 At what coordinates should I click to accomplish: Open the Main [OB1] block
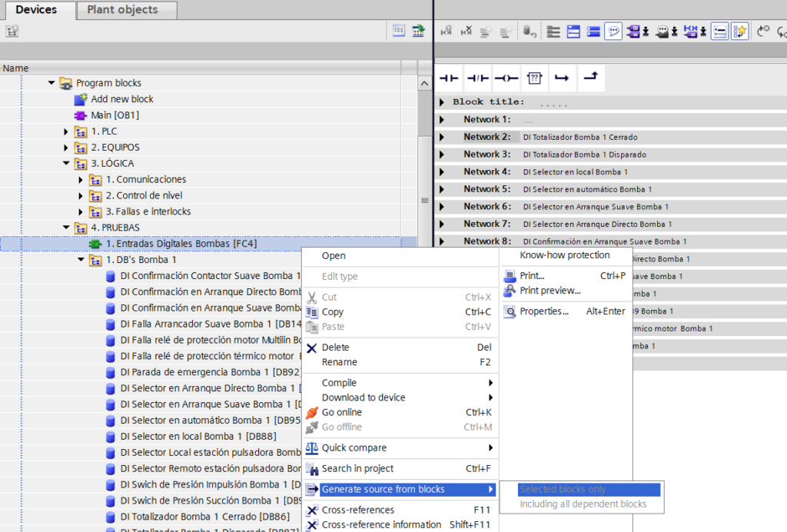tap(115, 115)
